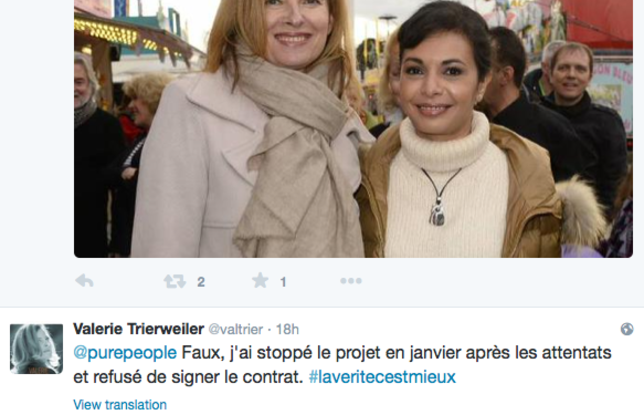644x414 pixels.
Task: Open the Valerie Trierweiler profile avatar
Action: (37, 349)
